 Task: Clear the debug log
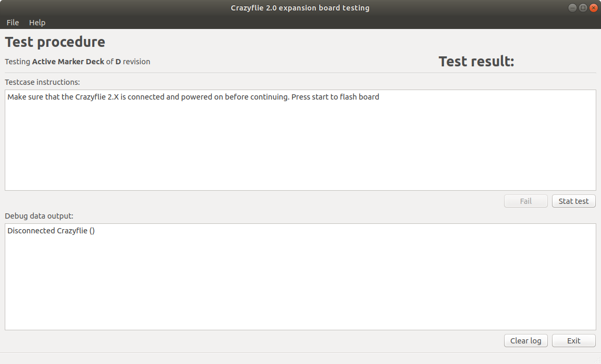point(526,341)
